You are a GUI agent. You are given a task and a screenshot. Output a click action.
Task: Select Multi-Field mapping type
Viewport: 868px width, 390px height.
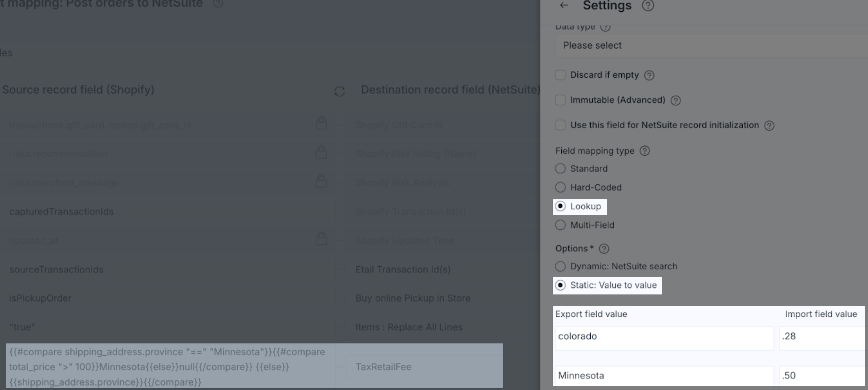coord(560,225)
